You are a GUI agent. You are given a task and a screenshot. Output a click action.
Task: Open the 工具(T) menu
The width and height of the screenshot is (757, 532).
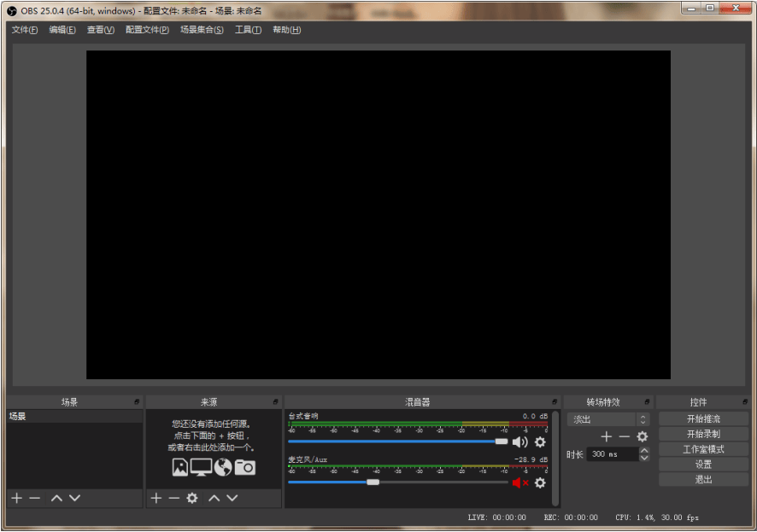(248, 30)
